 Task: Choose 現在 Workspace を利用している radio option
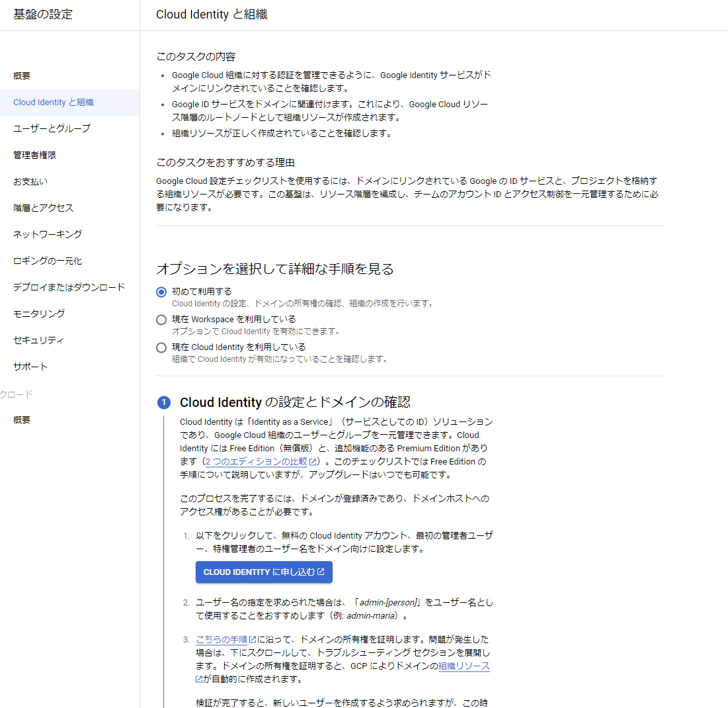click(161, 320)
